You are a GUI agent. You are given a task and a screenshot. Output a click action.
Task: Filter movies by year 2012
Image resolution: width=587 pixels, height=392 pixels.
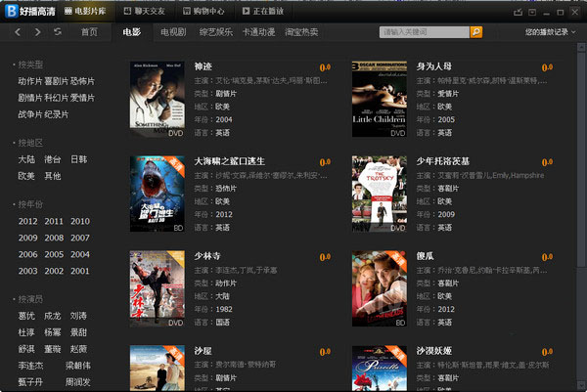27,222
